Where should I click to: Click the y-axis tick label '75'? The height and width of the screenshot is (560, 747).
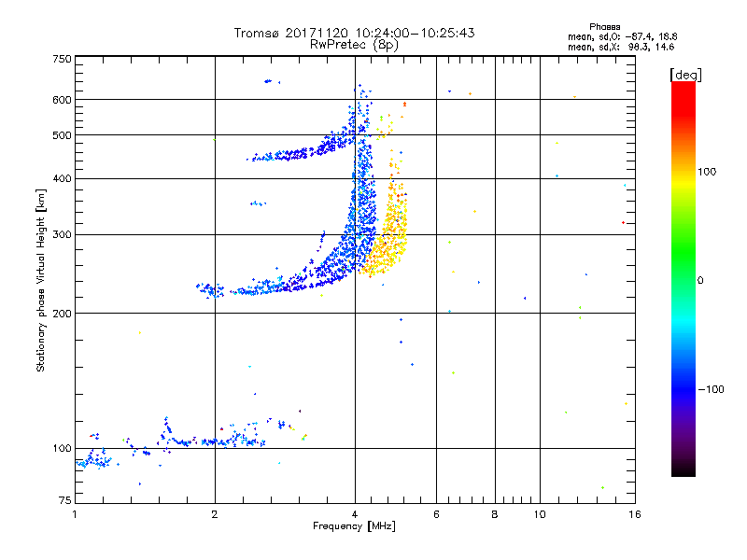point(65,500)
